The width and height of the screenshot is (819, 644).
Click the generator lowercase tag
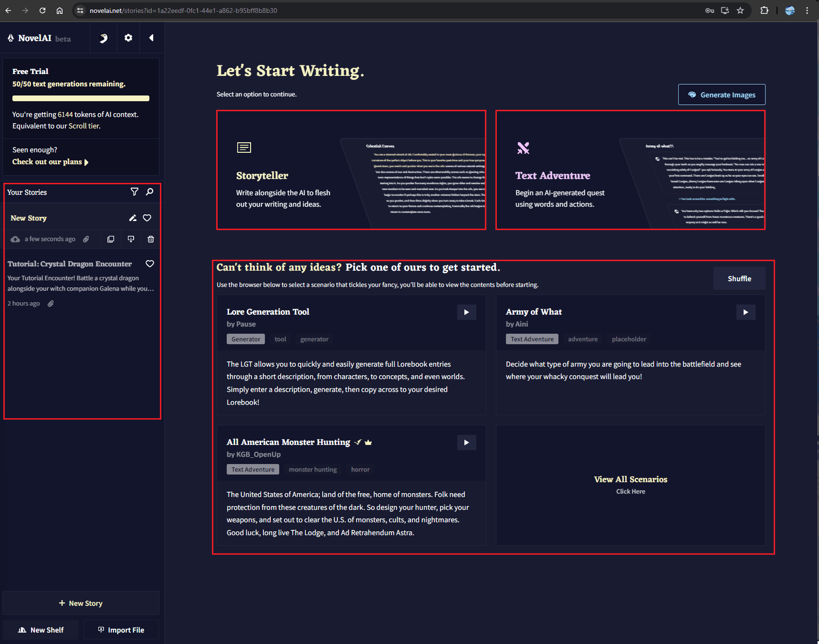tap(315, 339)
